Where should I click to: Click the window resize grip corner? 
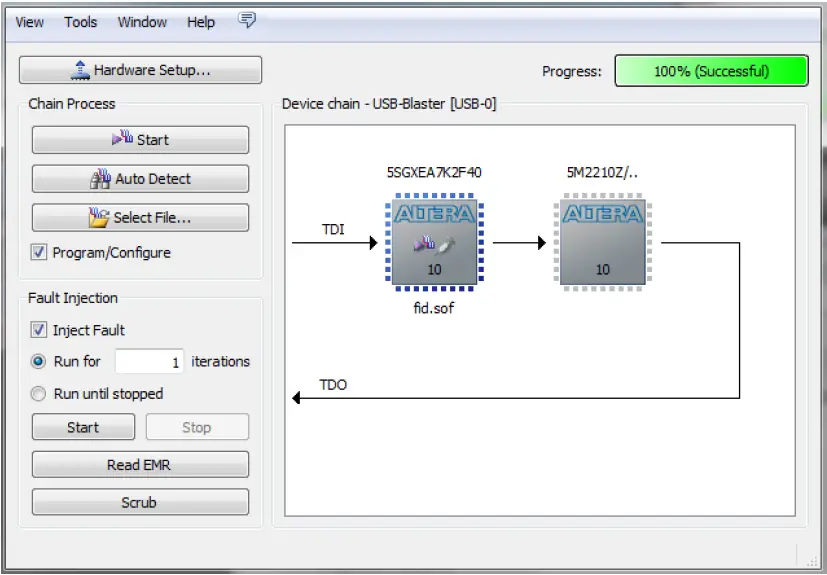pyautogui.click(x=813, y=560)
